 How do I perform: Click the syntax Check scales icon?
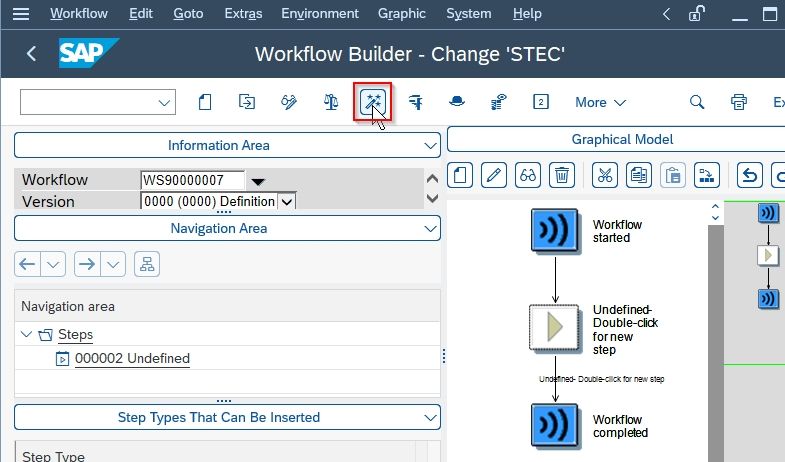tap(331, 102)
